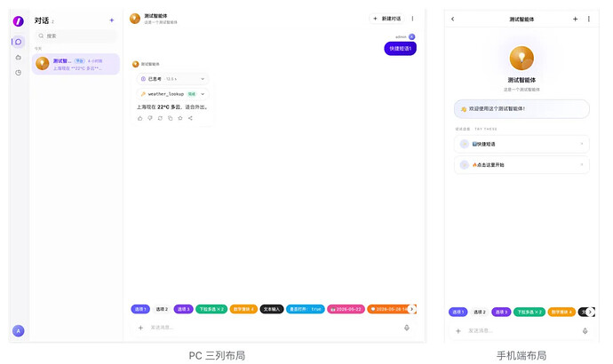Open the three-dot menu in PC chat header
613x364 pixels.
coord(412,19)
